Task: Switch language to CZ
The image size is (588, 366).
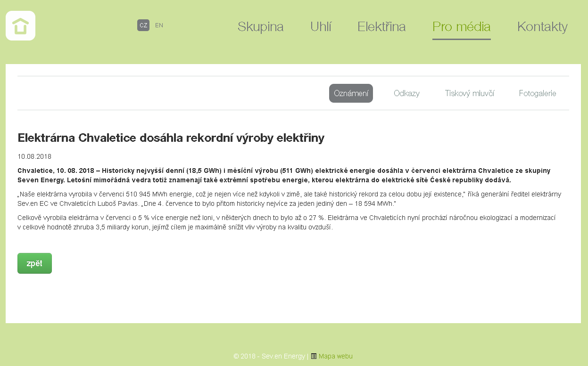Action: click(143, 25)
